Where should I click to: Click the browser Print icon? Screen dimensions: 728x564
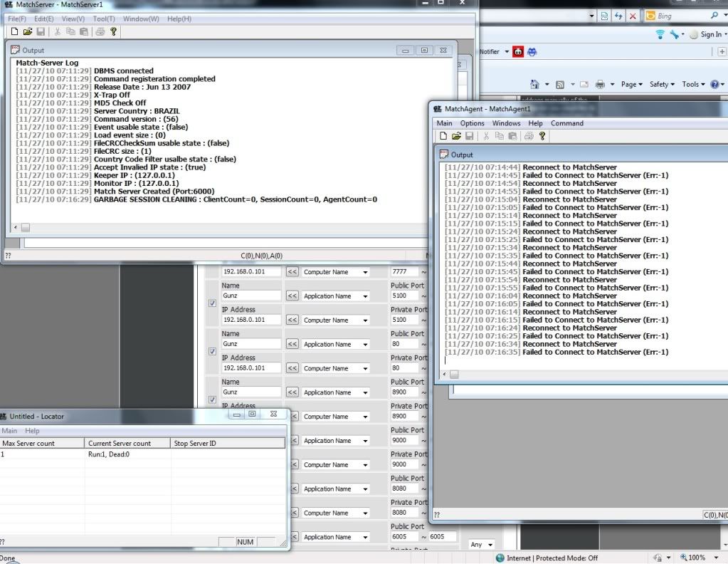click(x=601, y=84)
